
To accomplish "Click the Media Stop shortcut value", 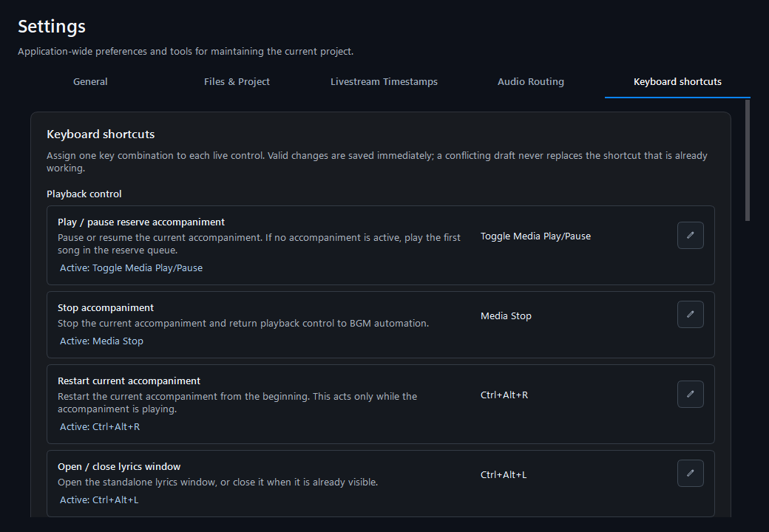I will 506,316.
